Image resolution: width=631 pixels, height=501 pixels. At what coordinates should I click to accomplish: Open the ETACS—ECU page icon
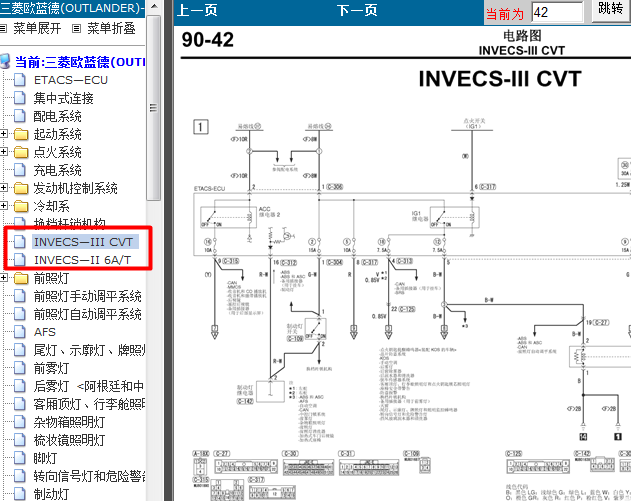point(20,80)
